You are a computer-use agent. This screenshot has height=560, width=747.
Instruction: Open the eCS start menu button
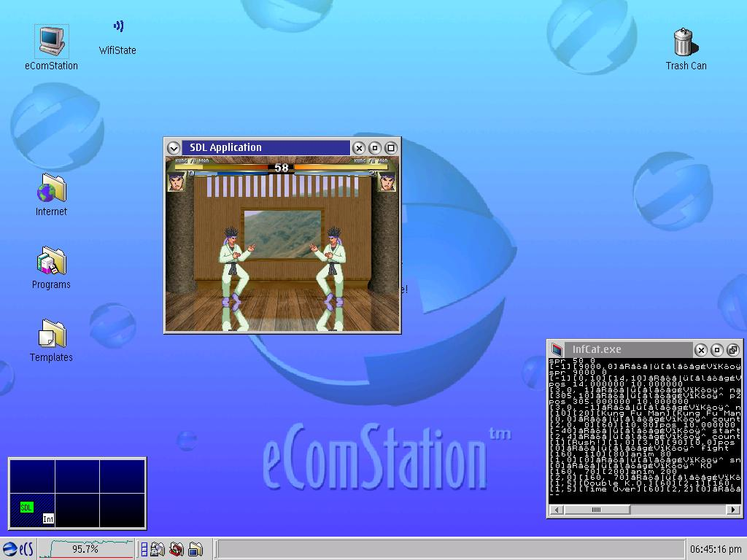click(18, 549)
